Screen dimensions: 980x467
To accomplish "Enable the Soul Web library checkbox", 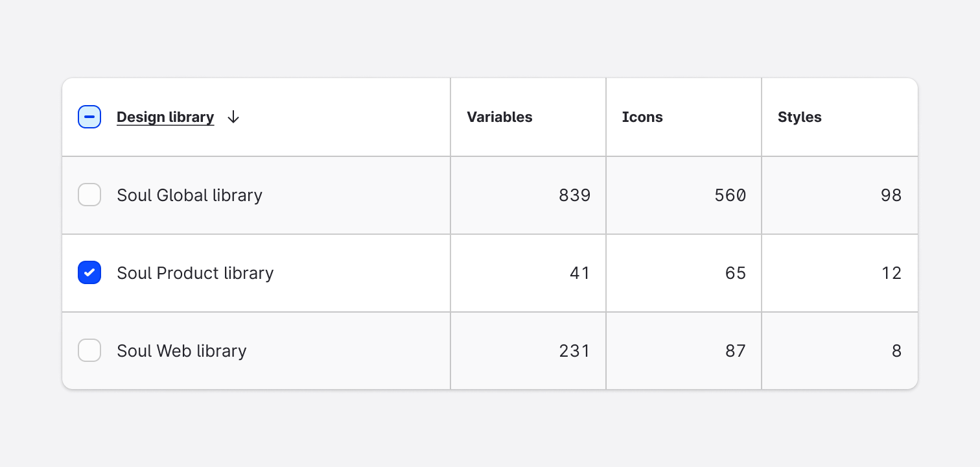I will (89, 350).
